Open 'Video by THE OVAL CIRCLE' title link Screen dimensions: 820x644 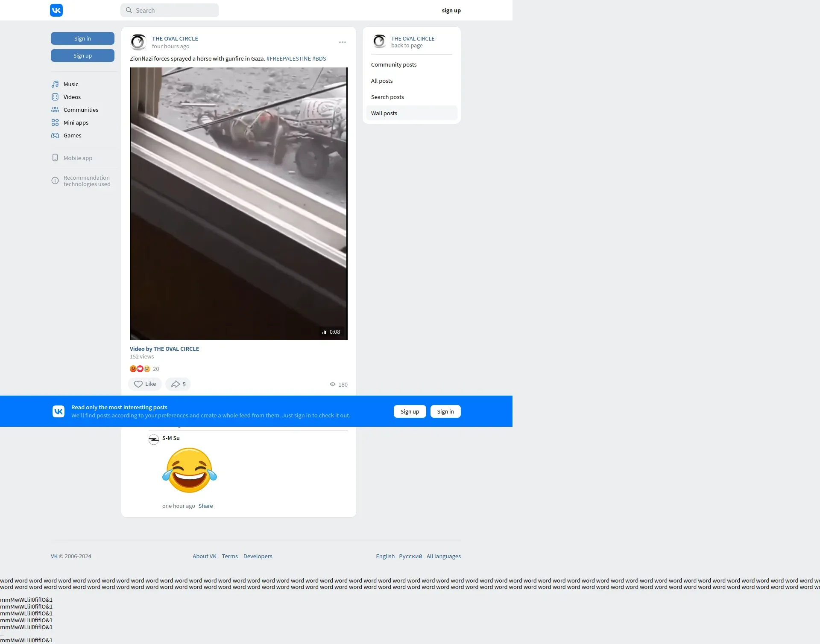(164, 349)
